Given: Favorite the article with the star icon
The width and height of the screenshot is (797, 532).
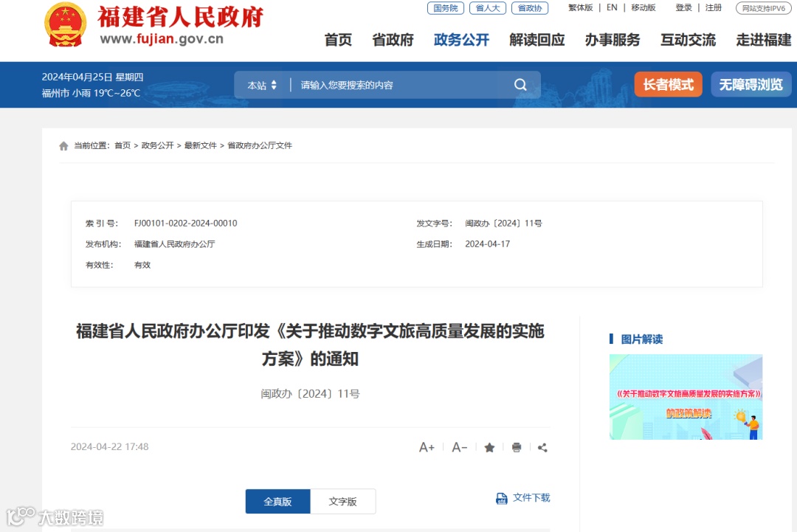Looking at the screenshot, I should (489, 447).
